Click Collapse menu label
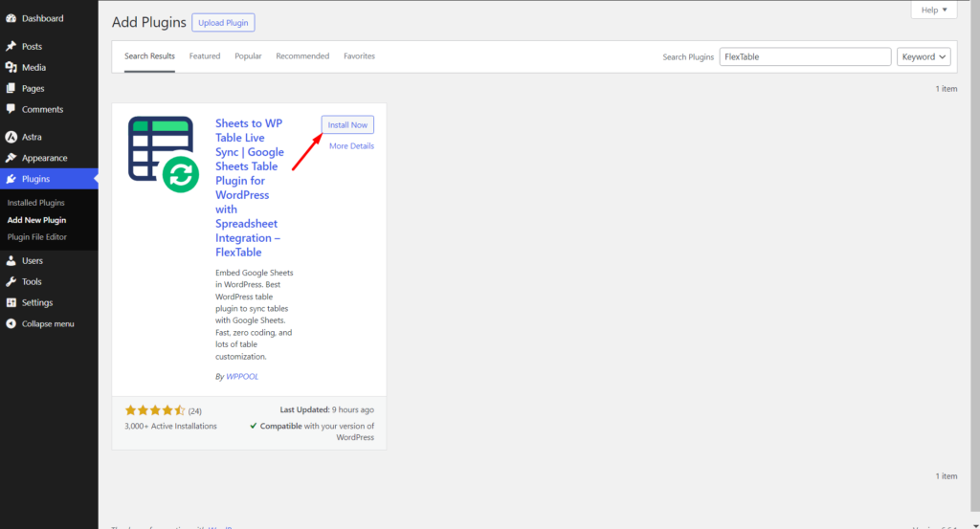 [x=48, y=323]
